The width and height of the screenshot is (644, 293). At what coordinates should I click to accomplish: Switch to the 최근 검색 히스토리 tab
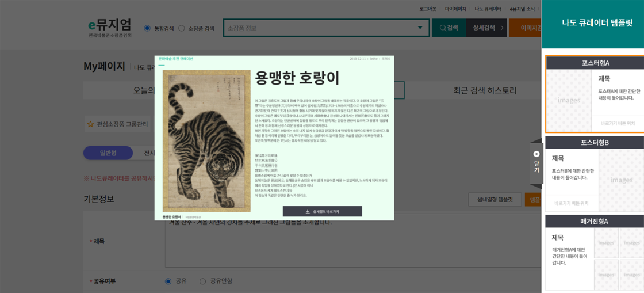pyautogui.click(x=485, y=90)
